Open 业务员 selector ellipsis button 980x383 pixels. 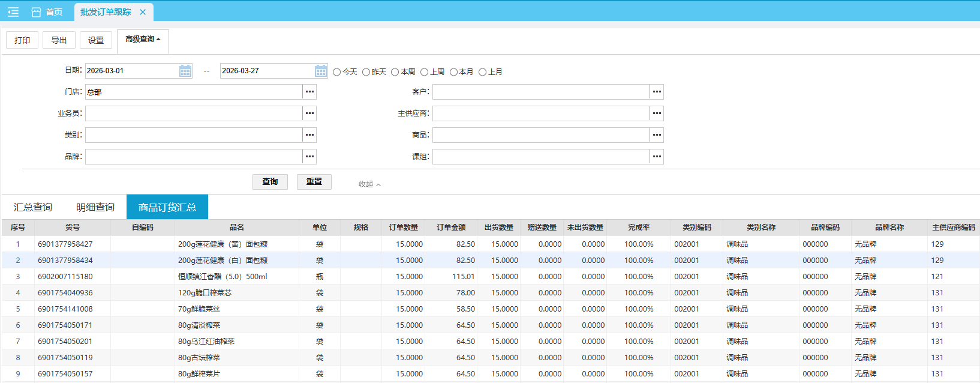click(309, 113)
